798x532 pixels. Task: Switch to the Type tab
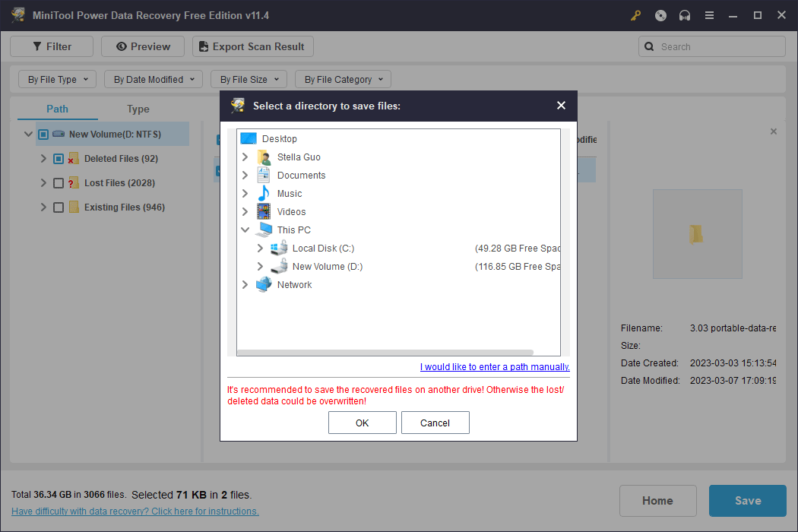coord(138,109)
